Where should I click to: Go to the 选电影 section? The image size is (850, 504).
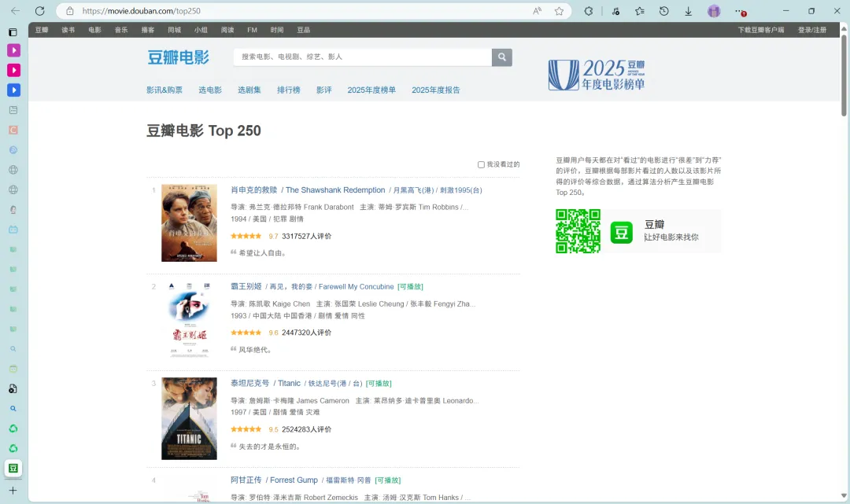(210, 90)
